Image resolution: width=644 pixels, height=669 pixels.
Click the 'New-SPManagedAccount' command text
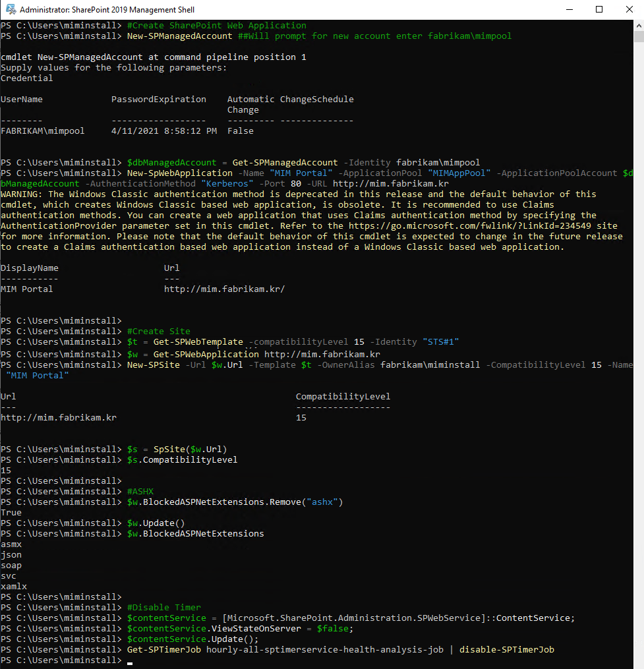coord(179,36)
